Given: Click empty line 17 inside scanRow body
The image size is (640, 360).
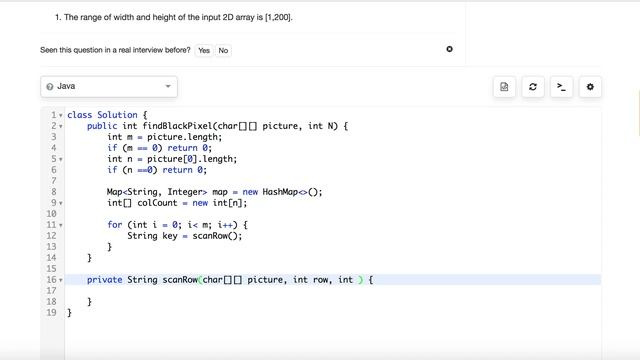Looking at the screenshot, I should tap(333, 291).
